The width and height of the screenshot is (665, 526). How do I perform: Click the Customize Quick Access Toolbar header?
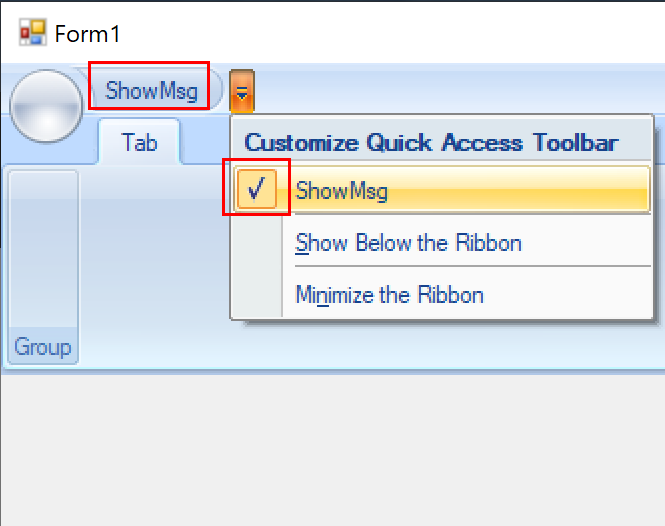pos(431,143)
